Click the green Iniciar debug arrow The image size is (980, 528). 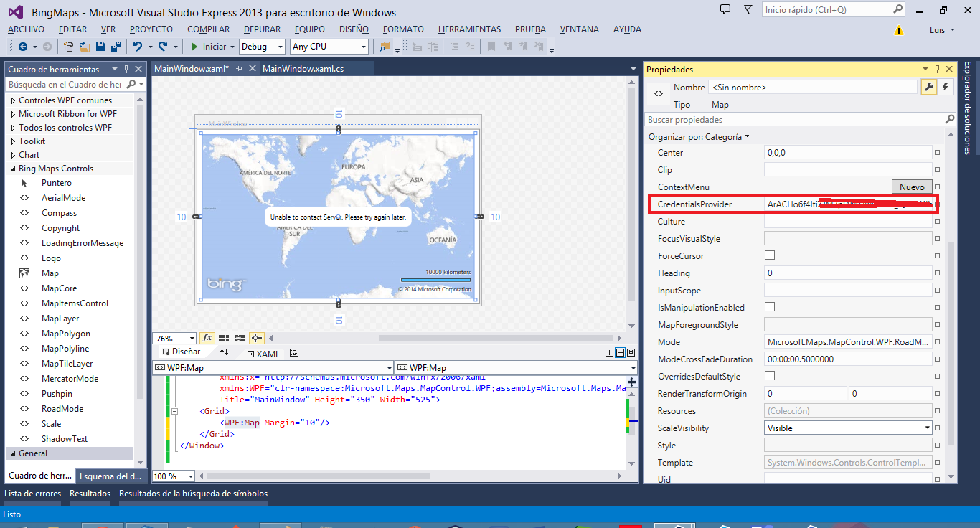(194, 46)
